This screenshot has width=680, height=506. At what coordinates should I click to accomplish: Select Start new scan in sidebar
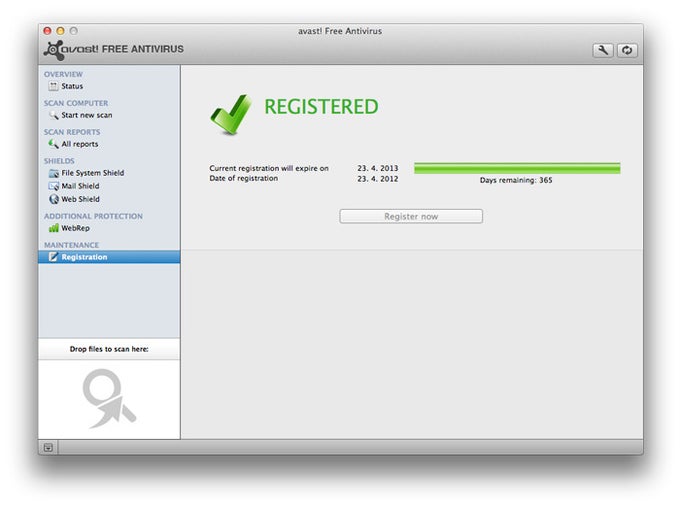[109, 115]
